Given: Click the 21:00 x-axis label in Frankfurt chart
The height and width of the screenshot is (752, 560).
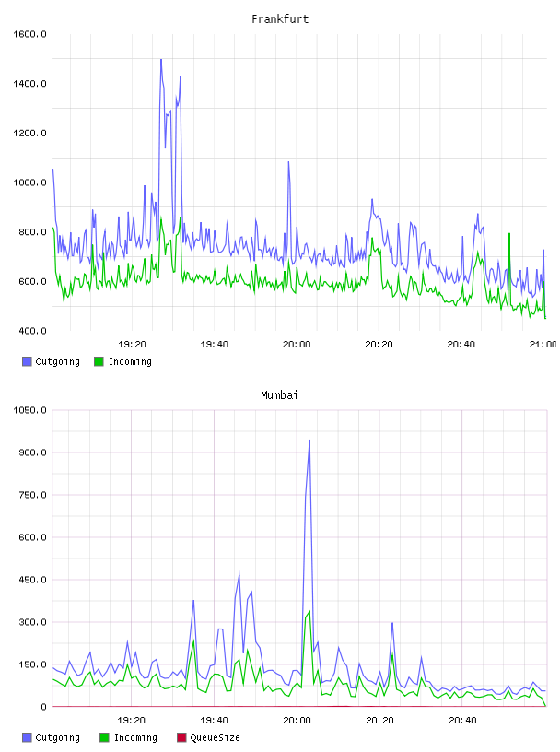Looking at the screenshot, I should (x=543, y=344).
